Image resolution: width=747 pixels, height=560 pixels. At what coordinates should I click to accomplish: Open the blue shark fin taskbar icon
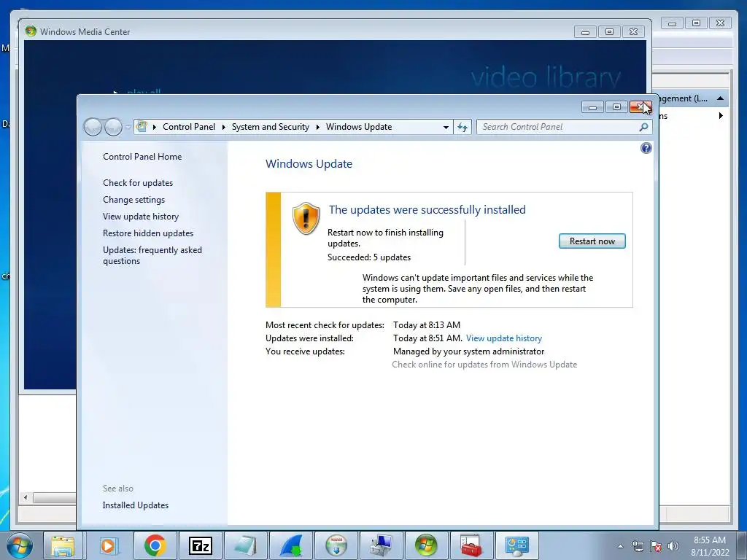point(290,545)
